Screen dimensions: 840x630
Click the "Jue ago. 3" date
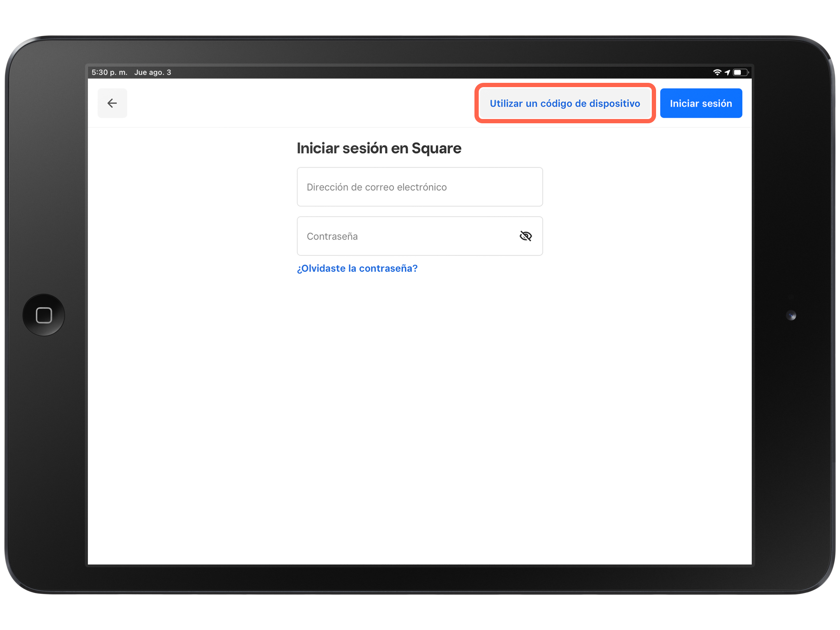click(152, 72)
